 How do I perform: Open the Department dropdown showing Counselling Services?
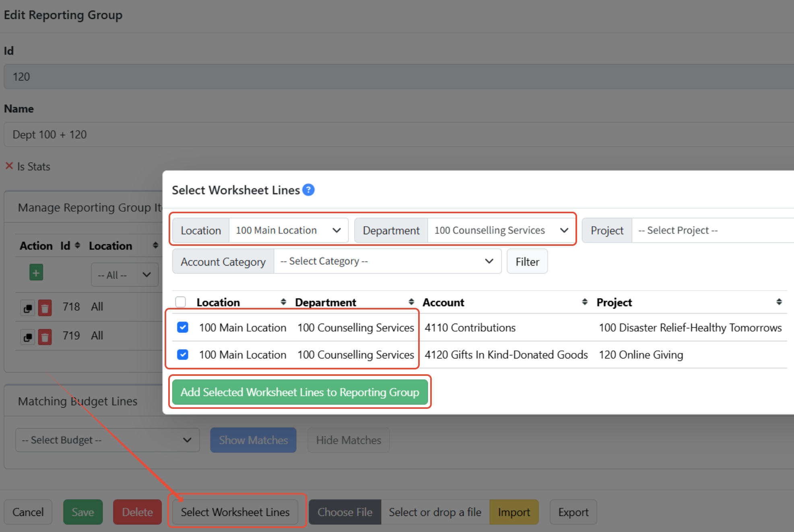(x=501, y=230)
